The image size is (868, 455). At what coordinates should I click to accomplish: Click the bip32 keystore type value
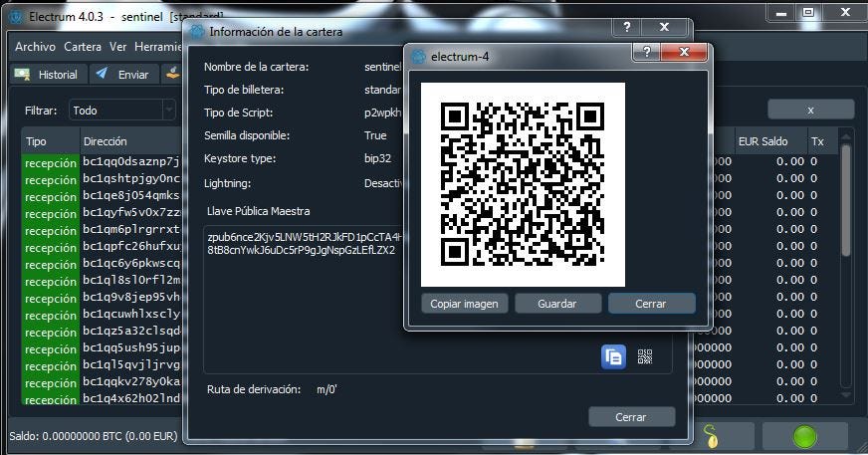coord(377,158)
